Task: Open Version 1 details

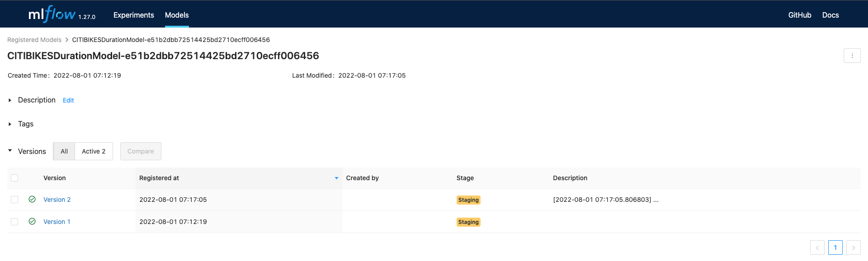Action: [57, 222]
